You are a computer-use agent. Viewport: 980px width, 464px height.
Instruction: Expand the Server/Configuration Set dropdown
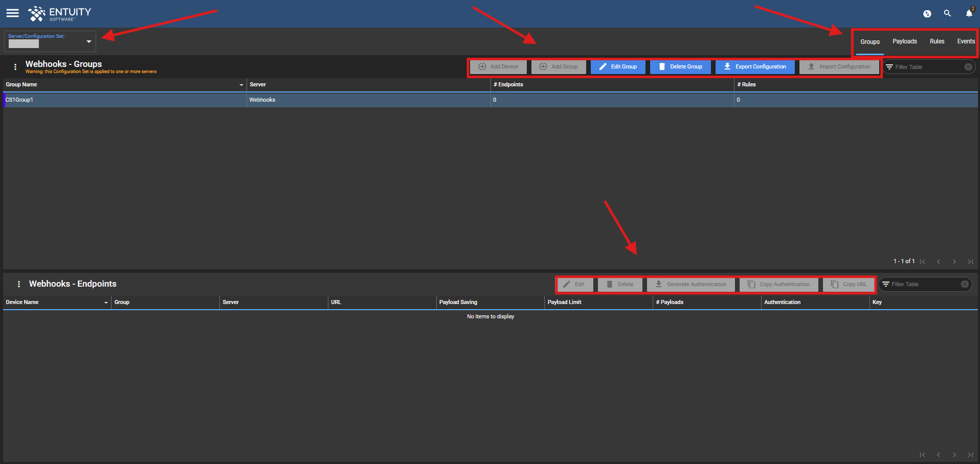[x=88, y=41]
